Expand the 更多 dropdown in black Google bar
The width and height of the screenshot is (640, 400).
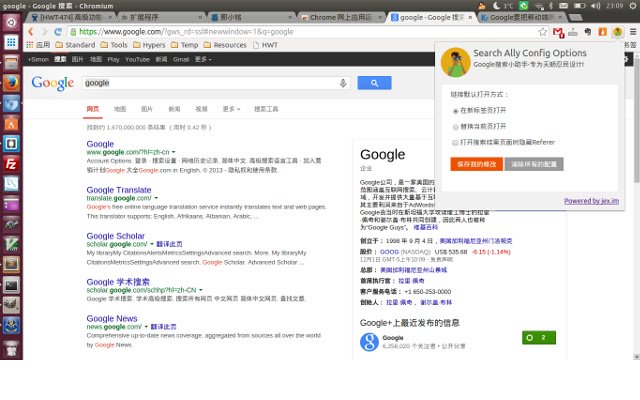tap(203, 59)
